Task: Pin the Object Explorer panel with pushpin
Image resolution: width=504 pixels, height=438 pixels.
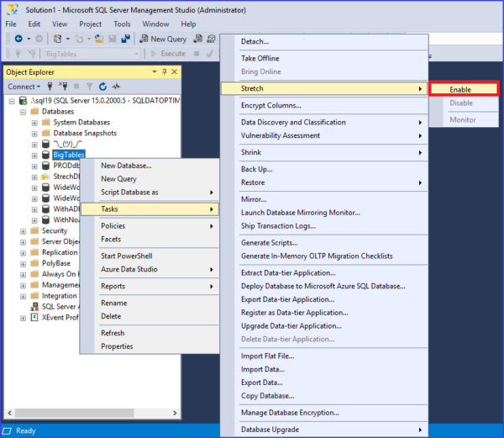Action: (165, 71)
